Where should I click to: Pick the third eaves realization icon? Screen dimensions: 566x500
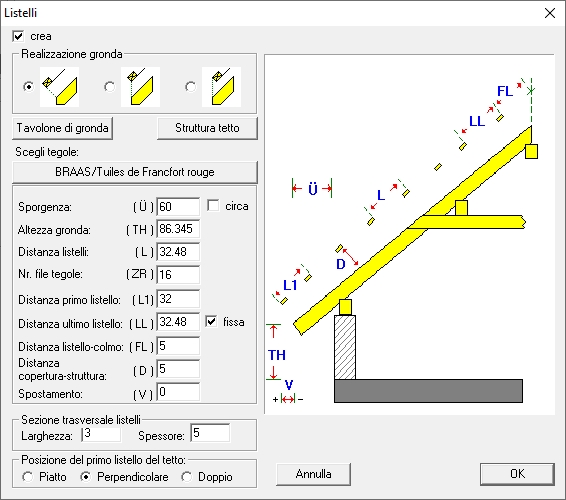(221, 87)
